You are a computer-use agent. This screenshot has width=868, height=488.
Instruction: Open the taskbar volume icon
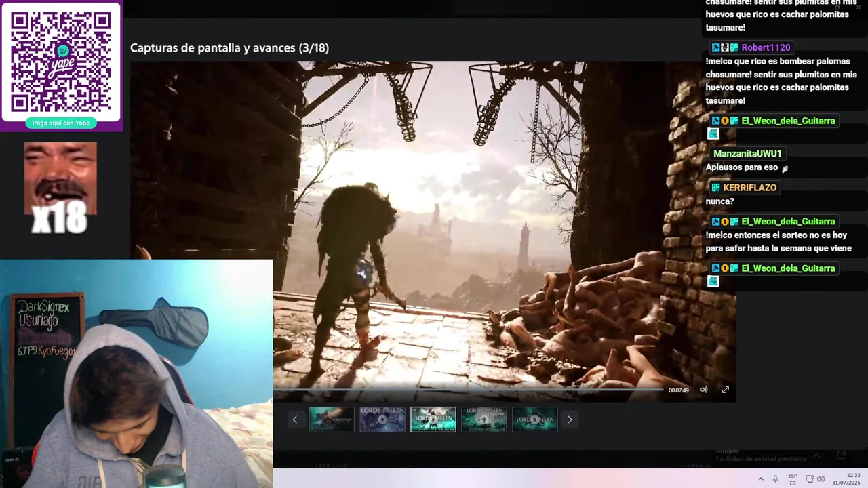tap(821, 479)
